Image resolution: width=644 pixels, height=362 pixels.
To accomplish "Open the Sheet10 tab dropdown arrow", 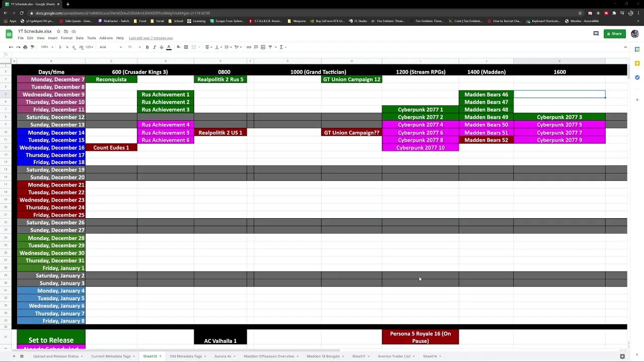I will coord(160,356).
